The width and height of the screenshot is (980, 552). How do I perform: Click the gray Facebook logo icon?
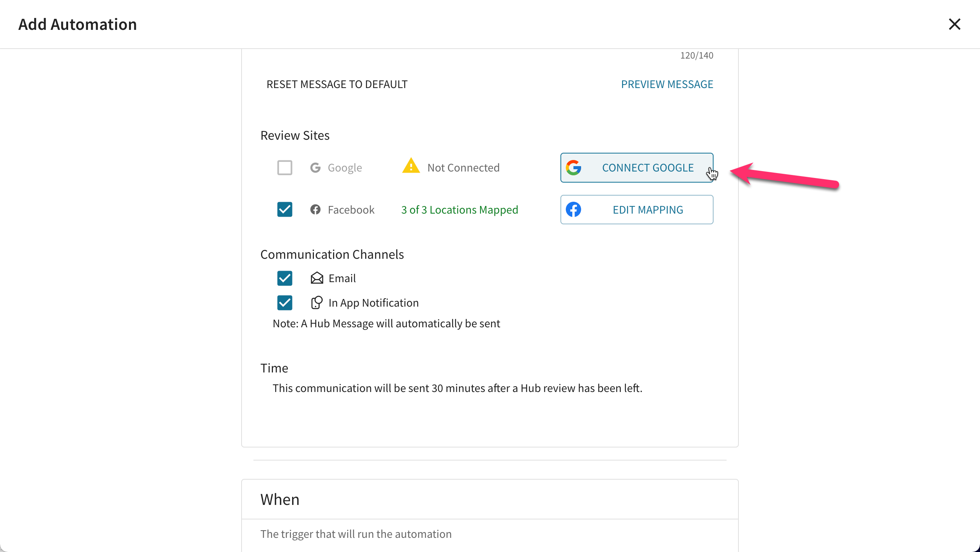(x=315, y=209)
